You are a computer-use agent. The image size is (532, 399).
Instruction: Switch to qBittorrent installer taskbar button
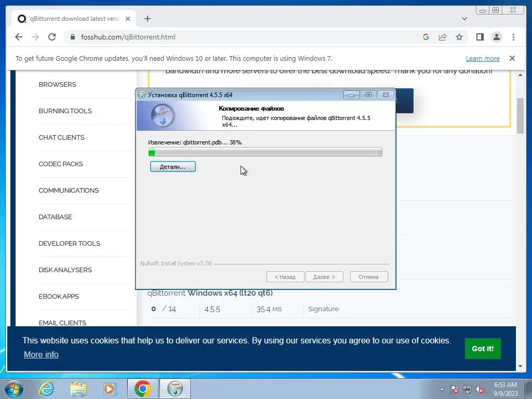pos(175,389)
